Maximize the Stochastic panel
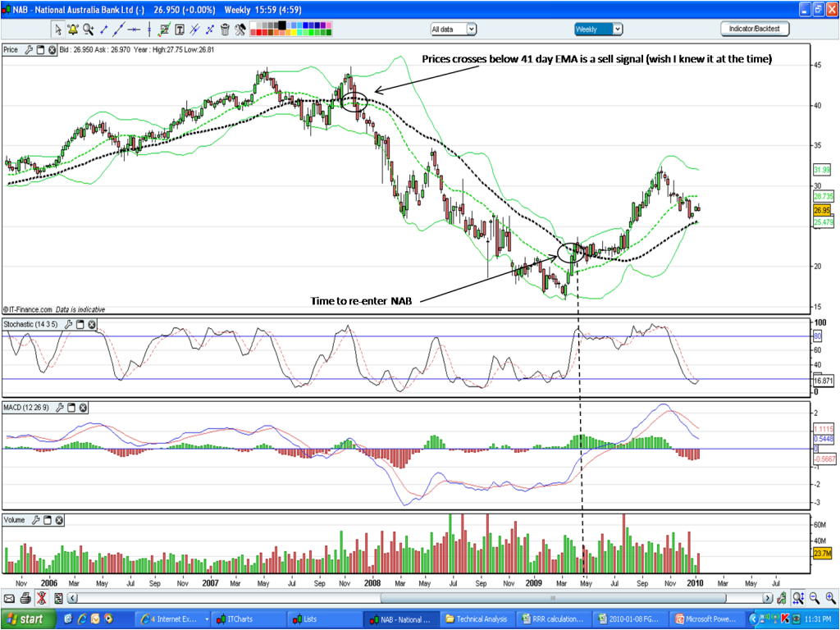The image size is (840, 630). (x=80, y=325)
